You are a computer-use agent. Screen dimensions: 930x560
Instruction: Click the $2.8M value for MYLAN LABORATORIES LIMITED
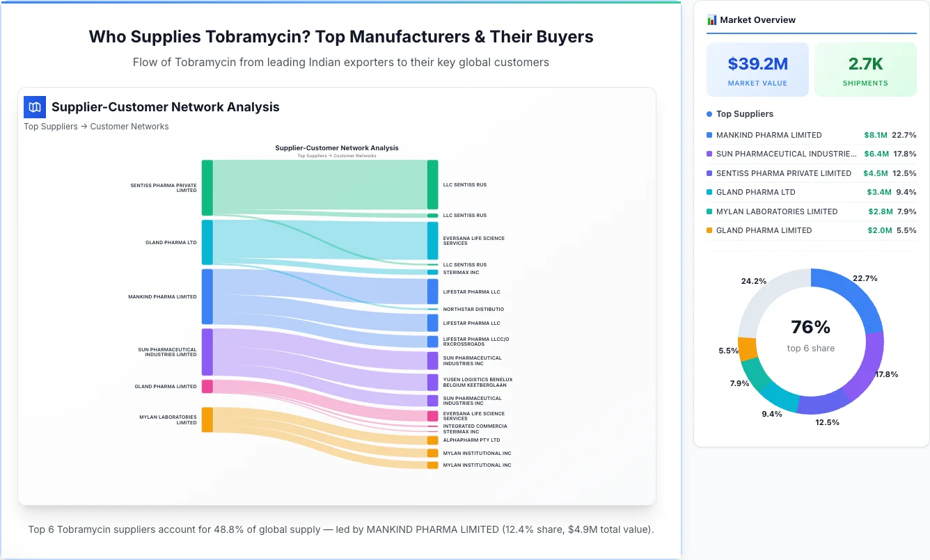pyautogui.click(x=880, y=211)
